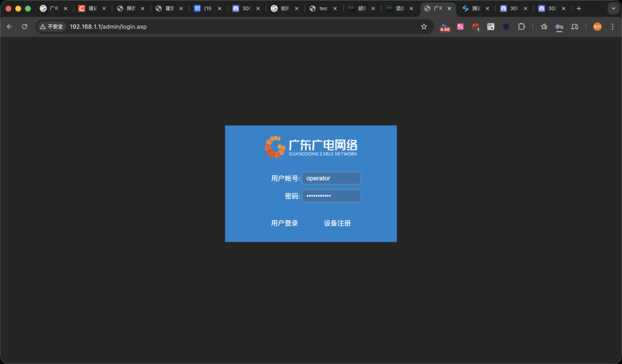Click the back navigation arrow
This screenshot has height=364, width=622.
(9, 27)
